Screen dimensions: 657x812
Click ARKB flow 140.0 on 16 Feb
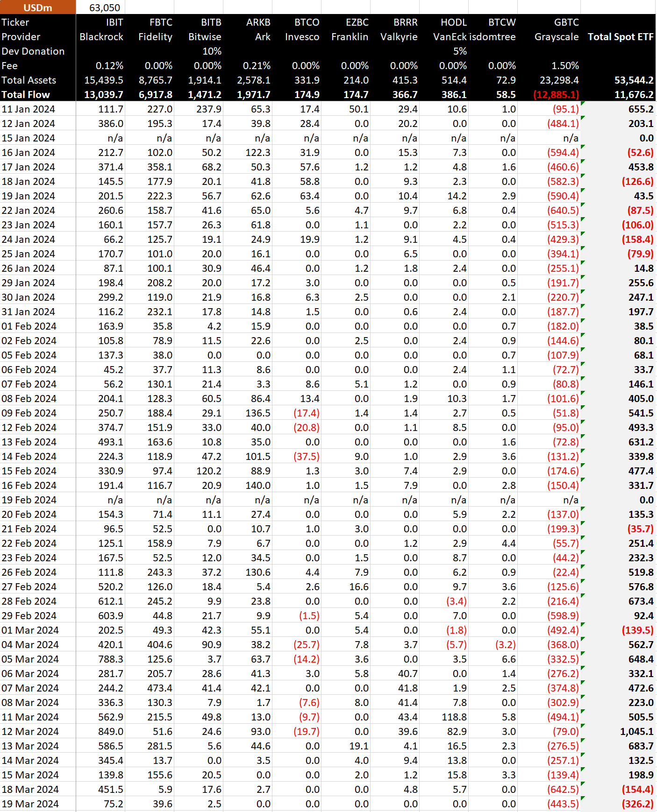pyautogui.click(x=258, y=486)
